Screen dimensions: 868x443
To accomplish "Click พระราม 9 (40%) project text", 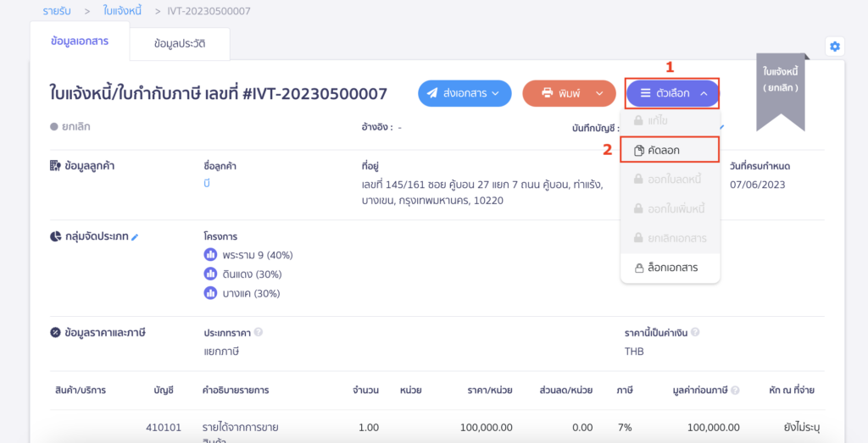I will (258, 255).
